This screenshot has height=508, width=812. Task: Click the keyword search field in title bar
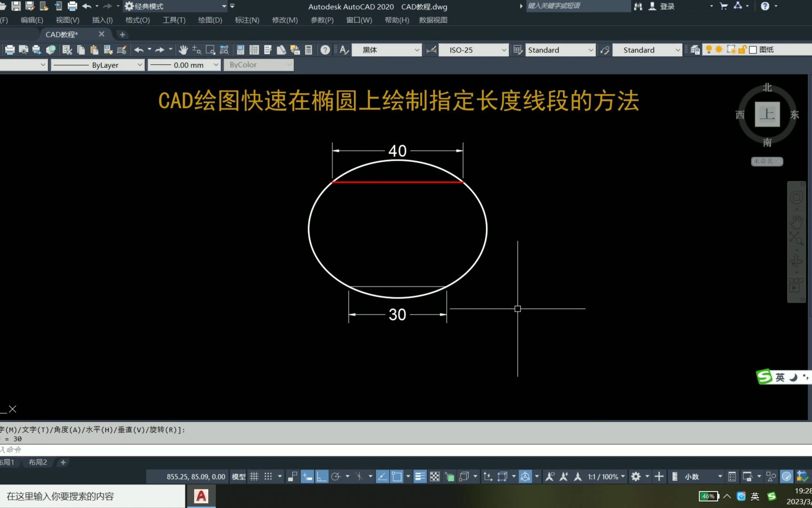pos(578,6)
